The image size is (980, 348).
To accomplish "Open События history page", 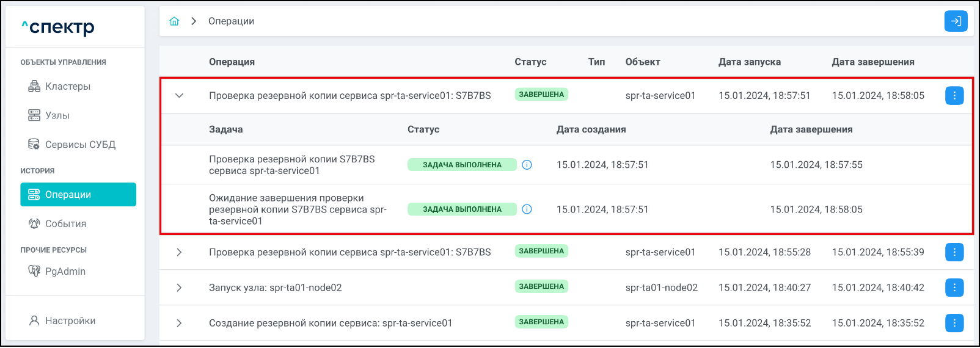I will click(x=65, y=224).
